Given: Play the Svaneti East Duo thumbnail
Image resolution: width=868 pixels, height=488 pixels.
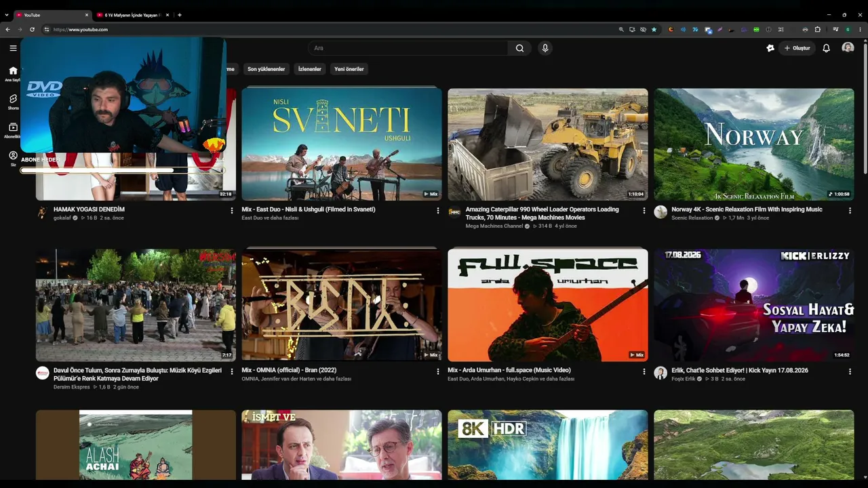Looking at the screenshot, I should pos(342,144).
